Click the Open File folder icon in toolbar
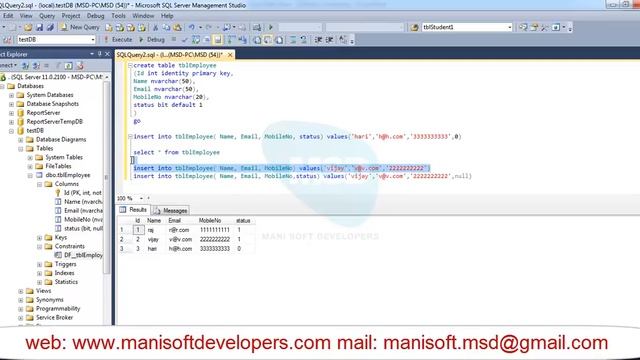Screen dimensions: 640x360 [x=28, y=27]
